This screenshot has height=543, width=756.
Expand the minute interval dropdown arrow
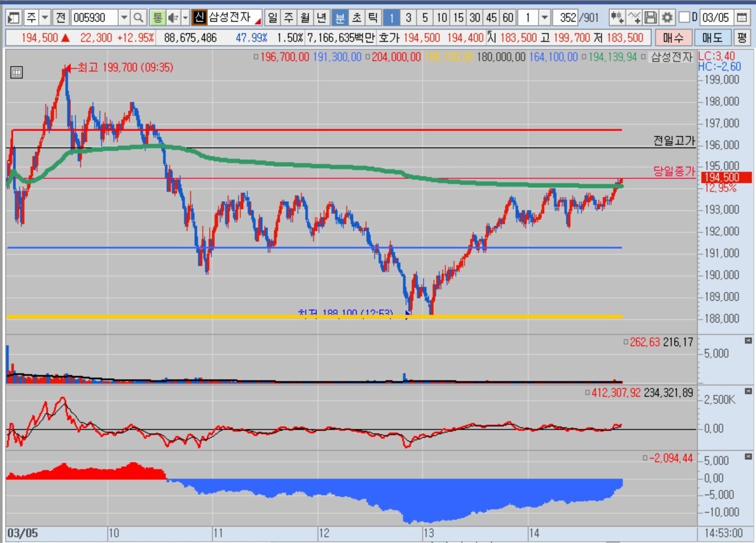[x=544, y=18]
